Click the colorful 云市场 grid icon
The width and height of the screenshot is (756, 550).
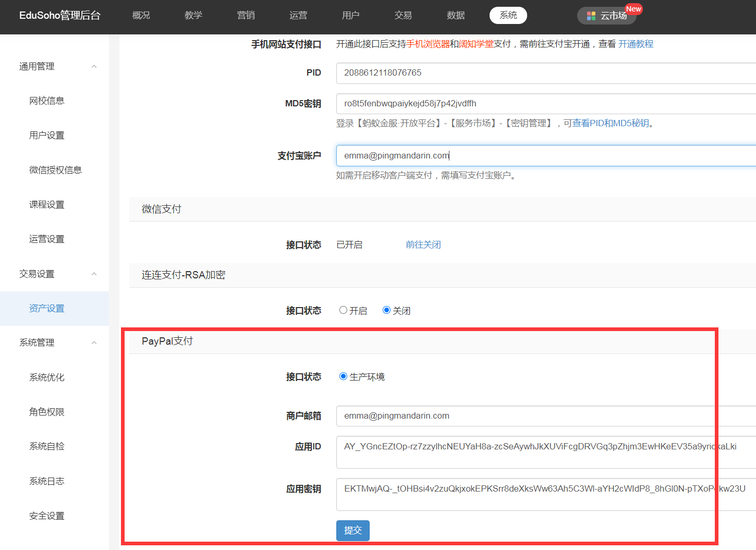point(591,16)
